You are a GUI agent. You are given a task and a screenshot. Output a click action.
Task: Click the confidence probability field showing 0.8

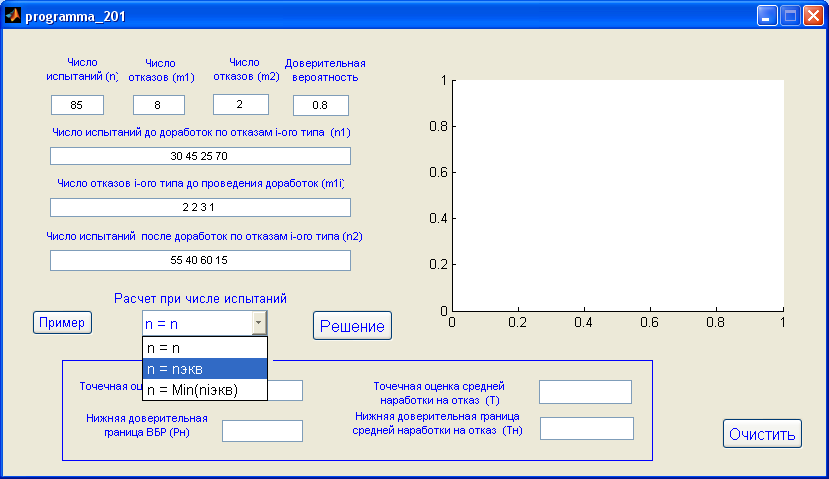[321, 105]
